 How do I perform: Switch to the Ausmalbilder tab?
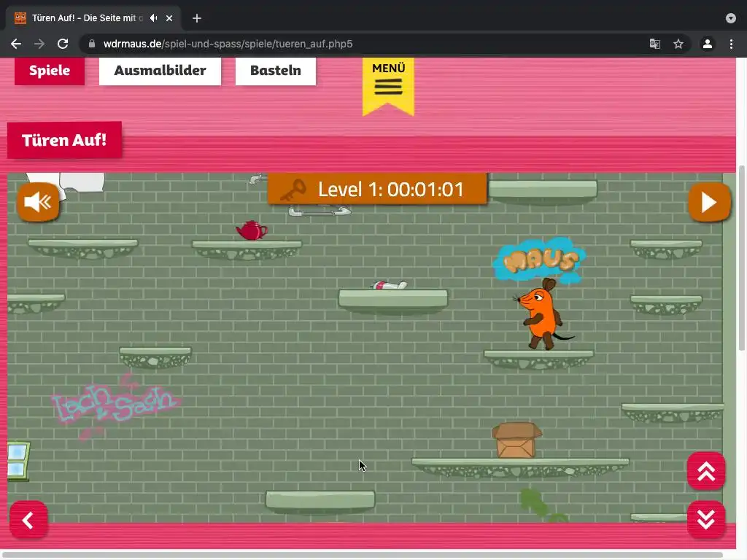(x=160, y=71)
